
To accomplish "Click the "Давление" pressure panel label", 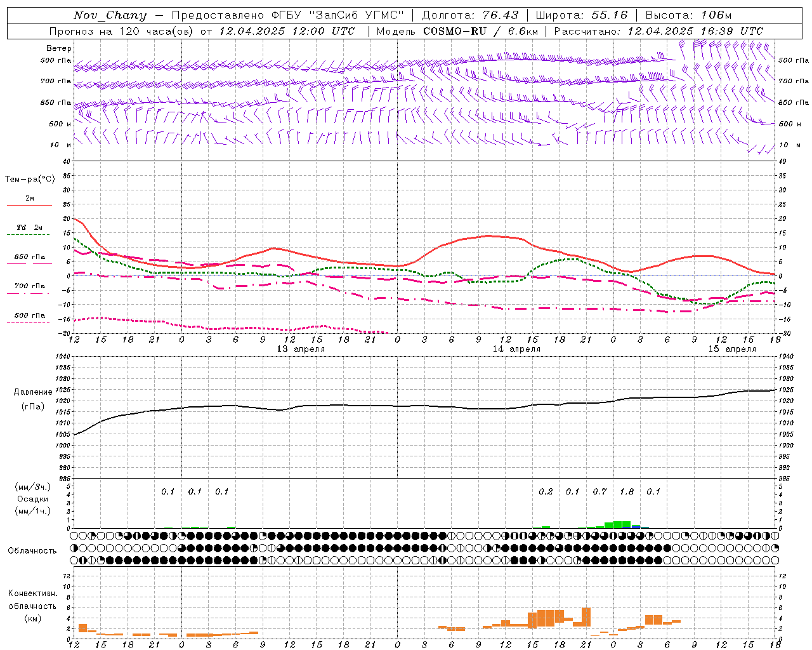I will [33, 392].
